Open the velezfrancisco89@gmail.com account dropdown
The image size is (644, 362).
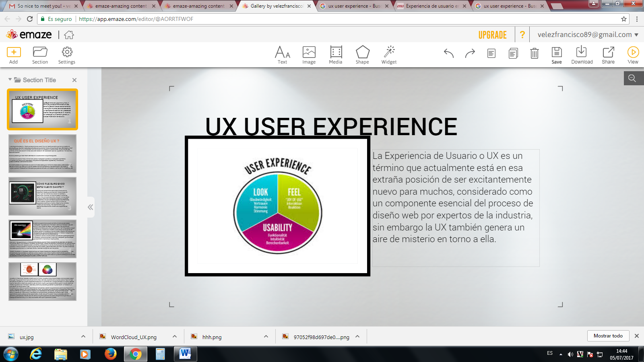[588, 35]
